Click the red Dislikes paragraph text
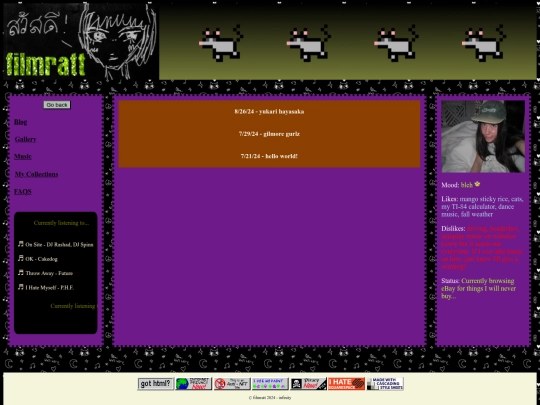 point(482,248)
